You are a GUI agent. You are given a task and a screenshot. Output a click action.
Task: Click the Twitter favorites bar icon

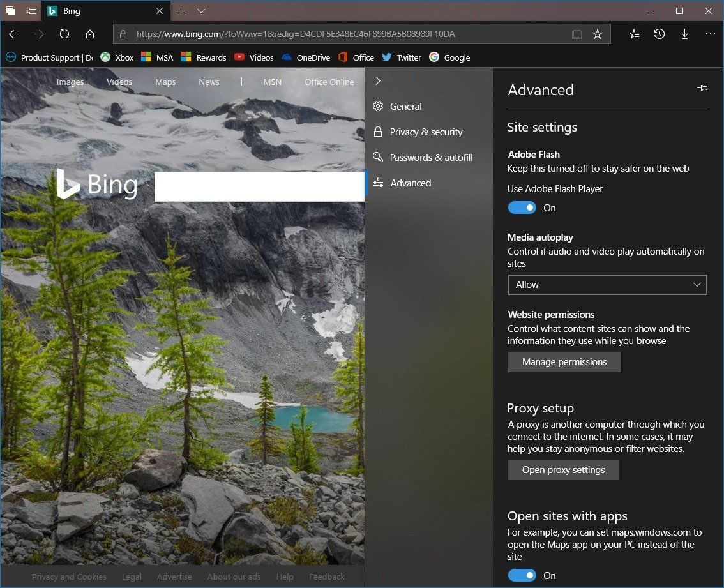[401, 57]
